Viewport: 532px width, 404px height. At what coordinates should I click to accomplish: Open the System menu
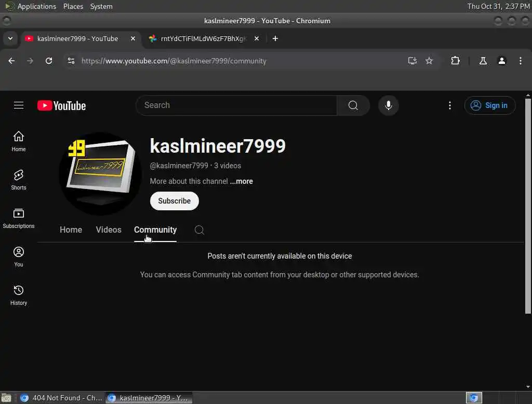[x=101, y=6]
